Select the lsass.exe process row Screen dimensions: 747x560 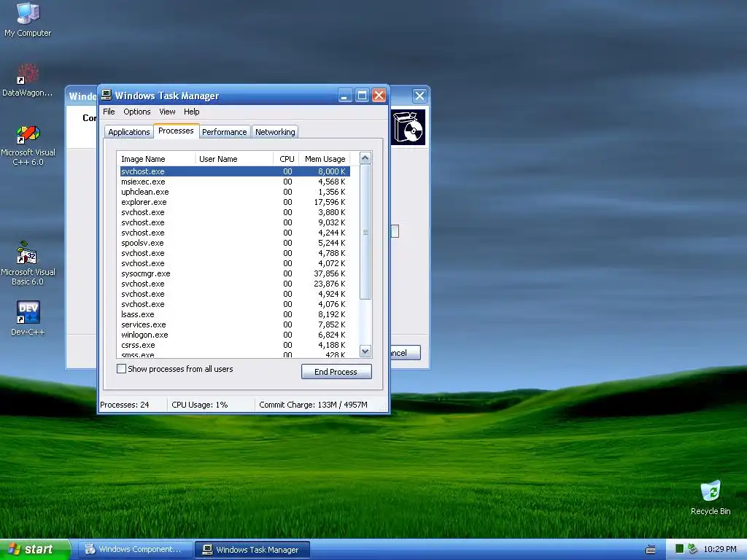pyautogui.click(x=235, y=314)
